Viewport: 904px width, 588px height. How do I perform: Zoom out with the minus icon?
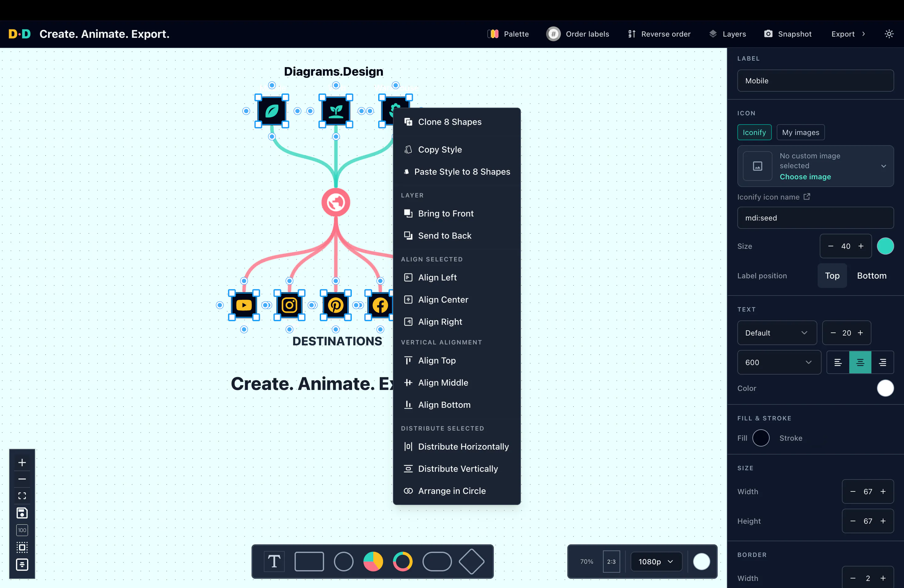pyautogui.click(x=22, y=479)
